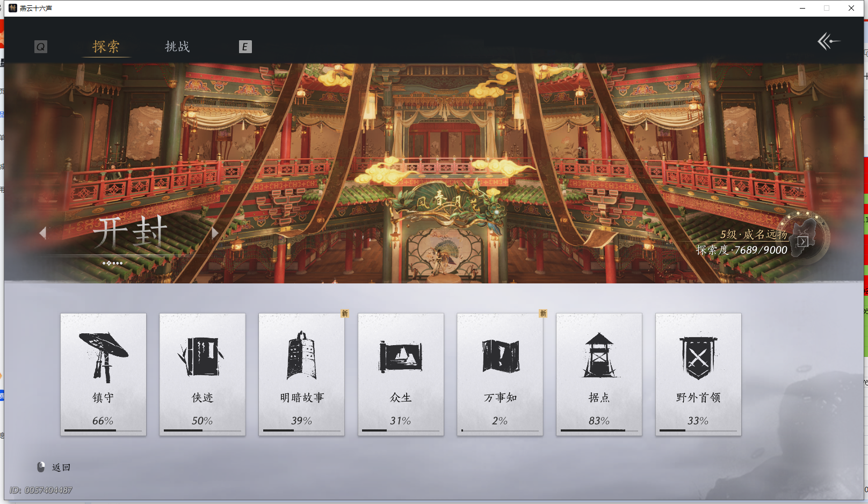Open the region map medallion icon

click(804, 237)
